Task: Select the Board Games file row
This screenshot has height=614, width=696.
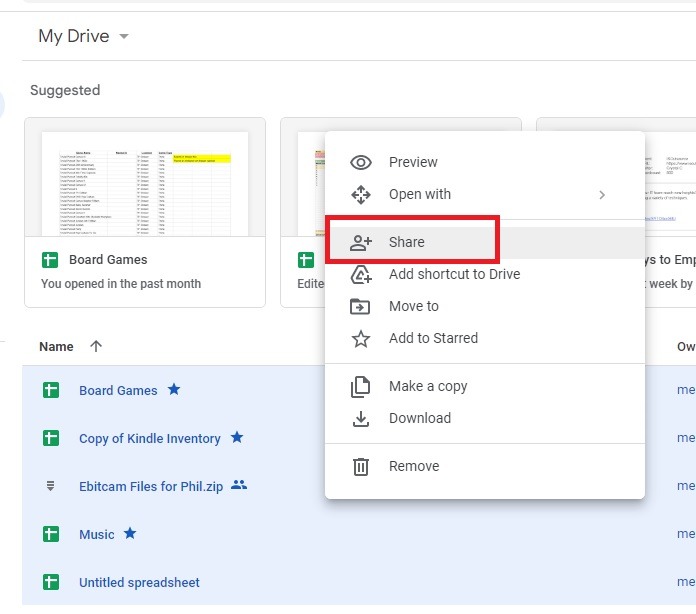Action: [359, 390]
